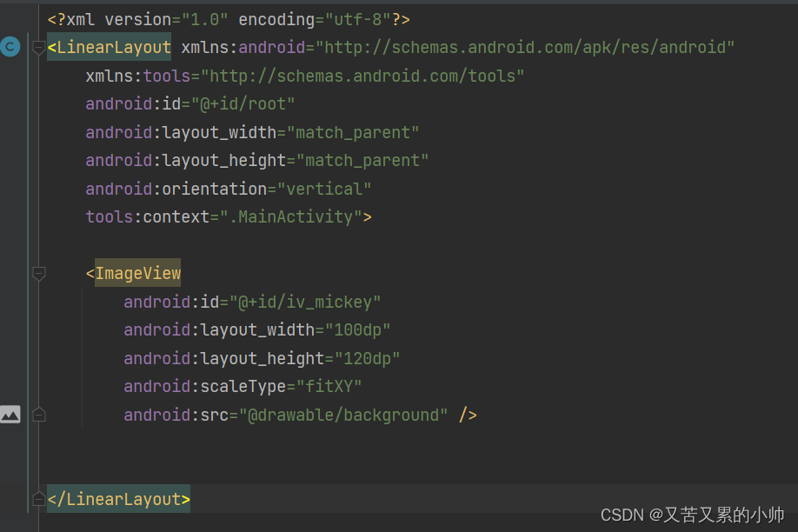
Task: Click LinearLayout's layout_width "match_parent" value
Action: [353, 132]
